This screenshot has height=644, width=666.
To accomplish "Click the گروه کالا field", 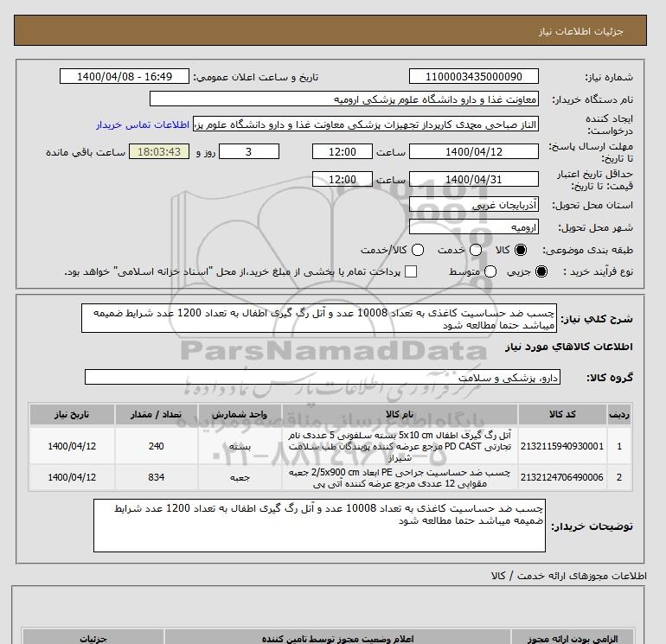I will (x=323, y=377).
